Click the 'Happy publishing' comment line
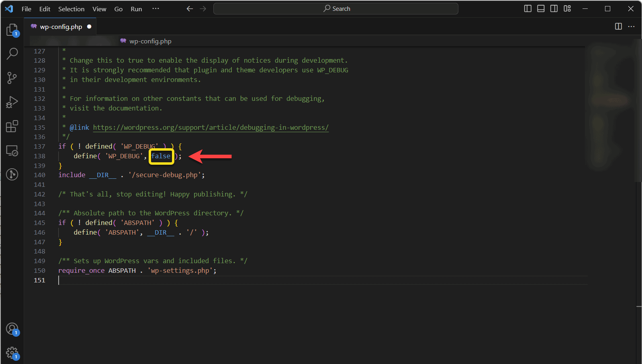Screen dimensions: 642x364 (x=153, y=194)
